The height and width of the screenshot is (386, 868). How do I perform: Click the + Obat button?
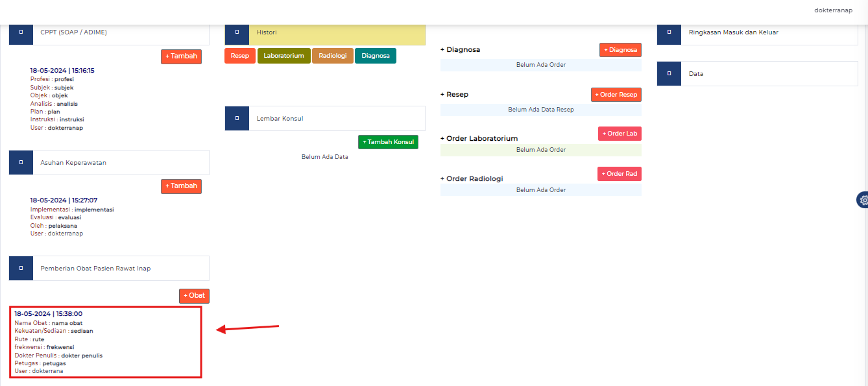[194, 296]
